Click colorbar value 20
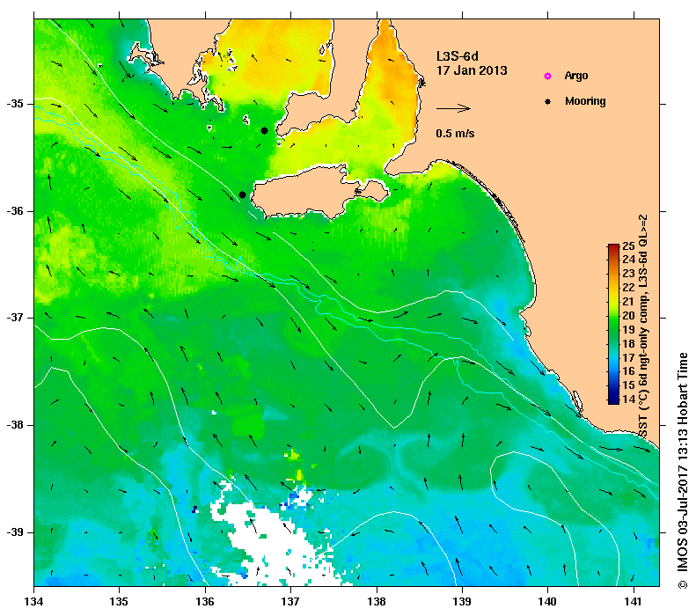 628,316
